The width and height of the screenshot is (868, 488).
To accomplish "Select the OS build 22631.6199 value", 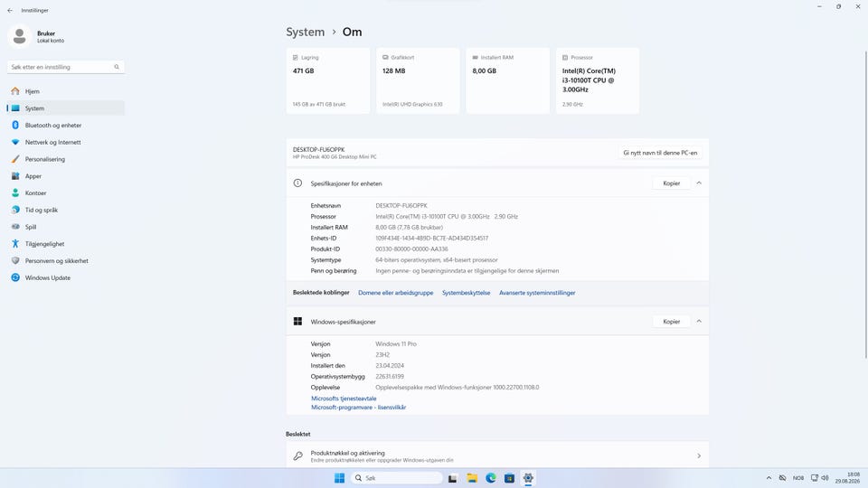I will click(x=390, y=377).
